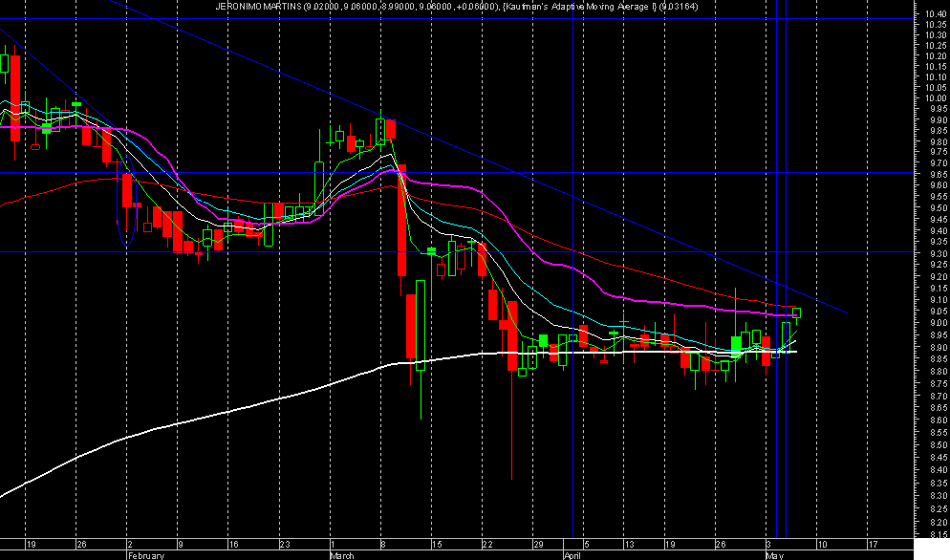Click the 8.35 price label
The image size is (950, 560).
(938, 483)
